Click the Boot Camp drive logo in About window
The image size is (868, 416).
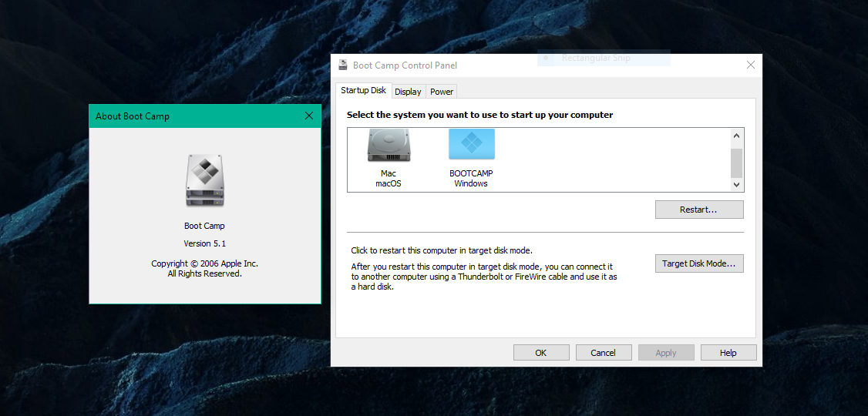coord(205,180)
